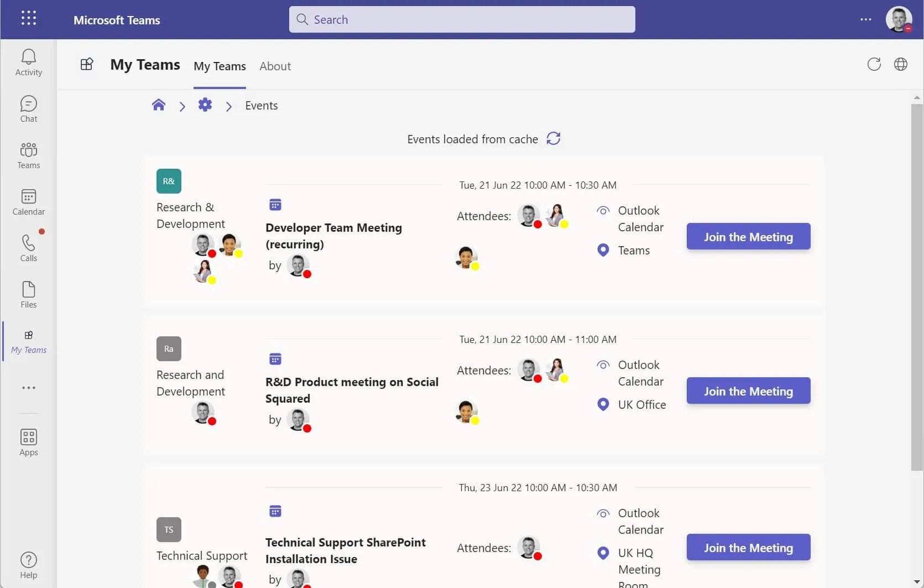
Task: Click organizer avatar of Developer Team Meeting
Action: click(299, 266)
